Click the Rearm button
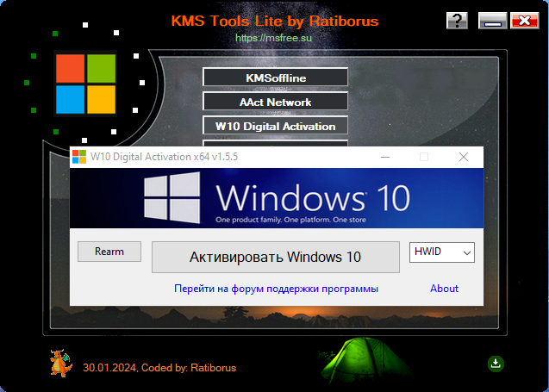The width and height of the screenshot is (549, 392). pyautogui.click(x=109, y=252)
